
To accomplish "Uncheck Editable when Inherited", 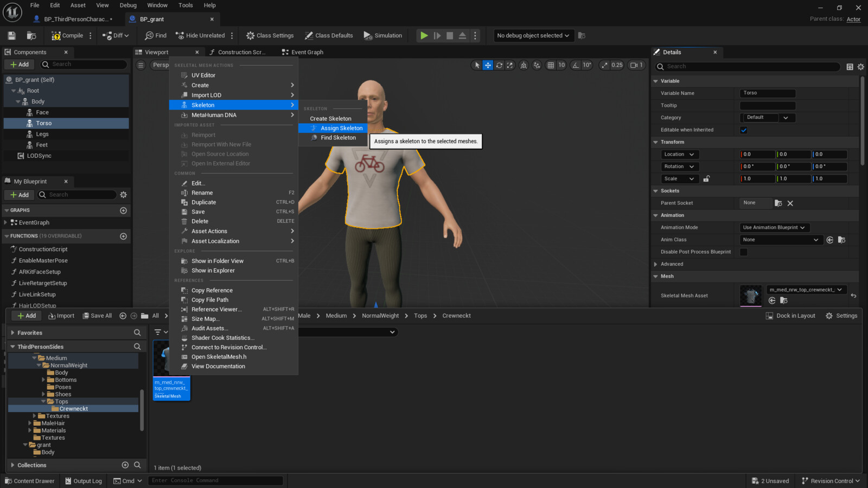I will (744, 130).
